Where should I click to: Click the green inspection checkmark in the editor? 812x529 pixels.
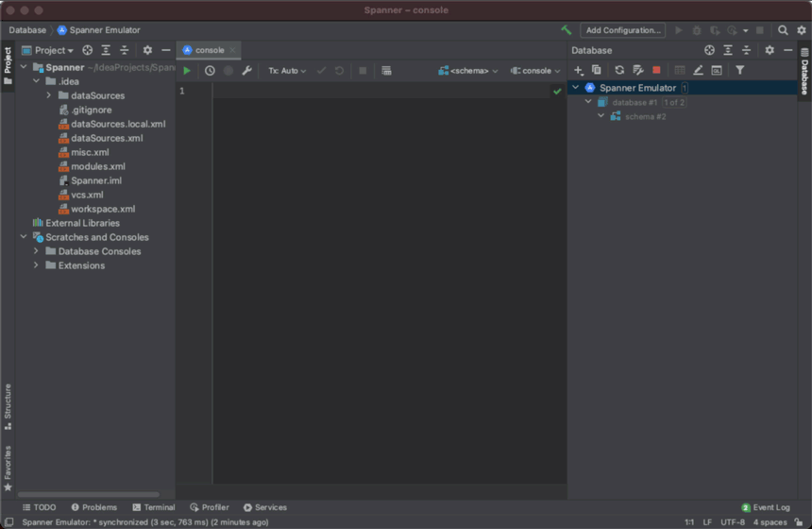pyautogui.click(x=557, y=92)
